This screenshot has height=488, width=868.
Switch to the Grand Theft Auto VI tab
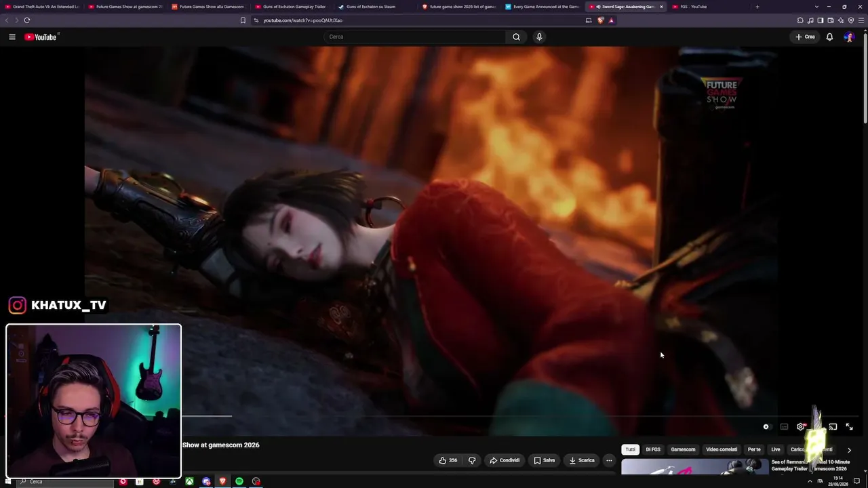(42, 7)
